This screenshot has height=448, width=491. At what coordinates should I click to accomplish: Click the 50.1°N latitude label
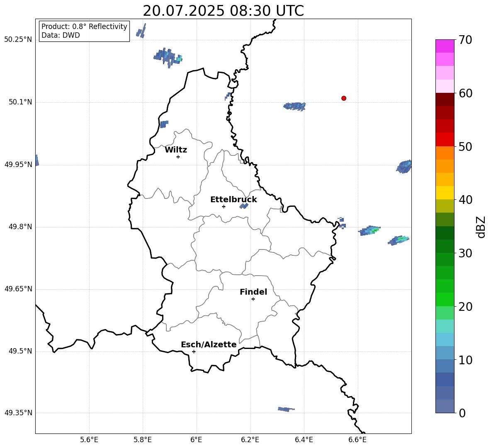tap(20, 102)
